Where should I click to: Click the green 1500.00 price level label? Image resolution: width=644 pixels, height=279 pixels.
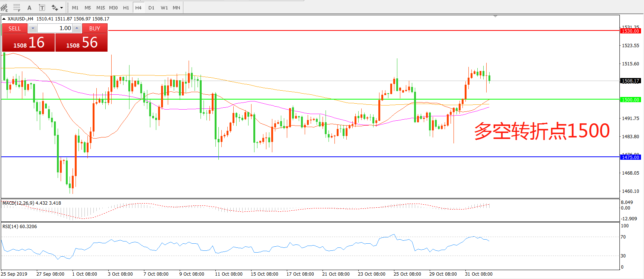coord(630,100)
